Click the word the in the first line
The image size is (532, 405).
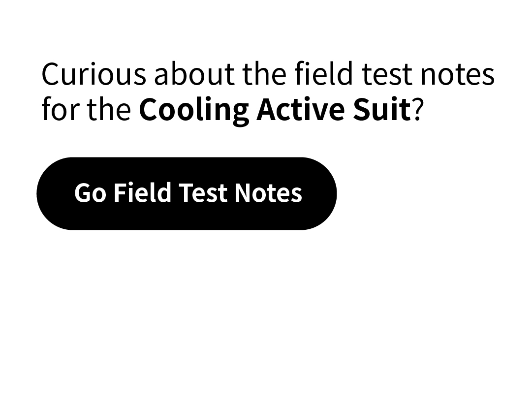[x=264, y=74]
